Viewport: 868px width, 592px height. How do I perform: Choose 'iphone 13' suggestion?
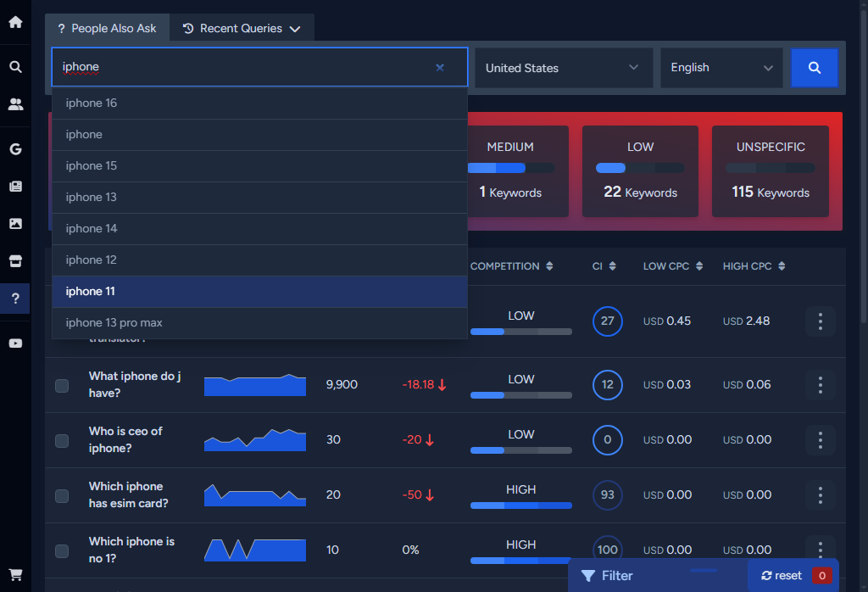click(x=259, y=197)
